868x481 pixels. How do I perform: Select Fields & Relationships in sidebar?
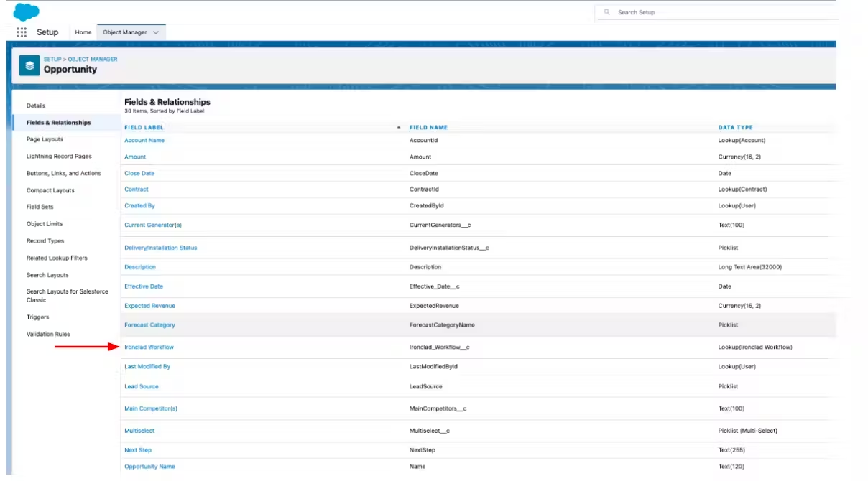(x=59, y=123)
